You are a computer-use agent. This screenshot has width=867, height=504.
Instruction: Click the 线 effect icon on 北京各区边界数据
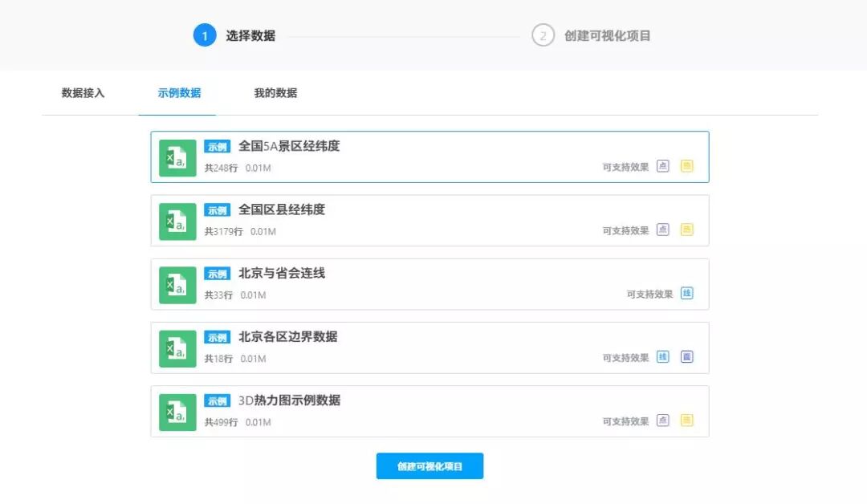click(663, 356)
